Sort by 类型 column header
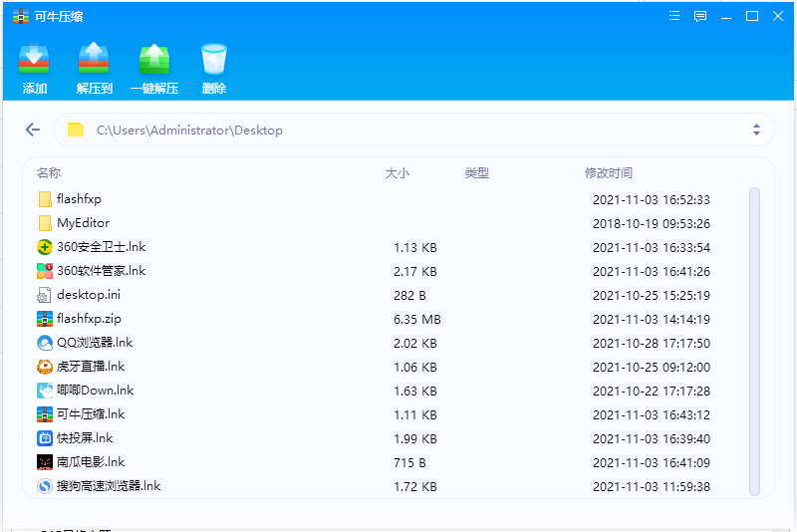 476,173
